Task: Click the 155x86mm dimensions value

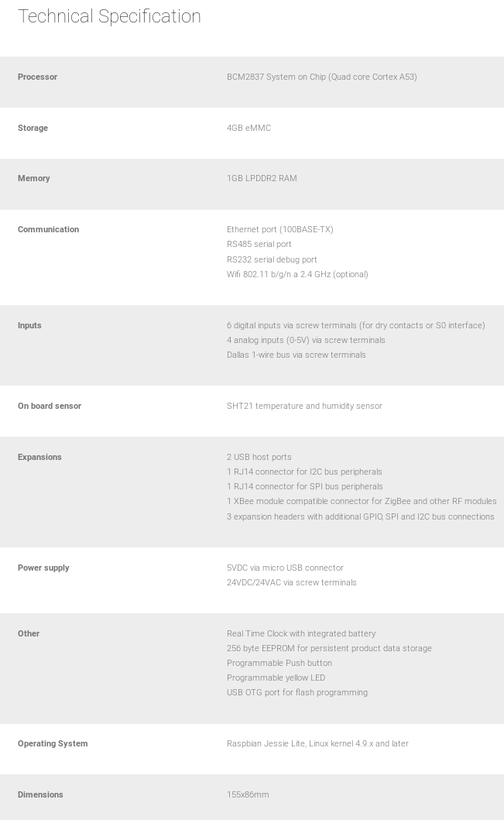Action: click(x=248, y=794)
